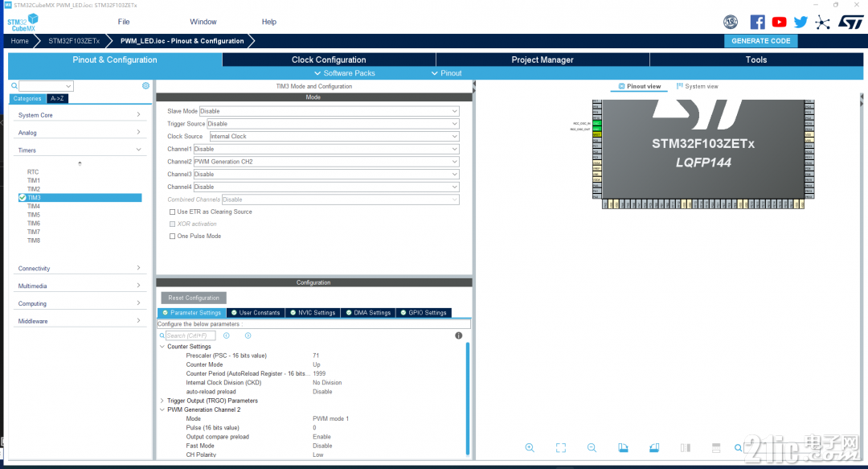
Task: Open the File menu
Action: tap(124, 22)
